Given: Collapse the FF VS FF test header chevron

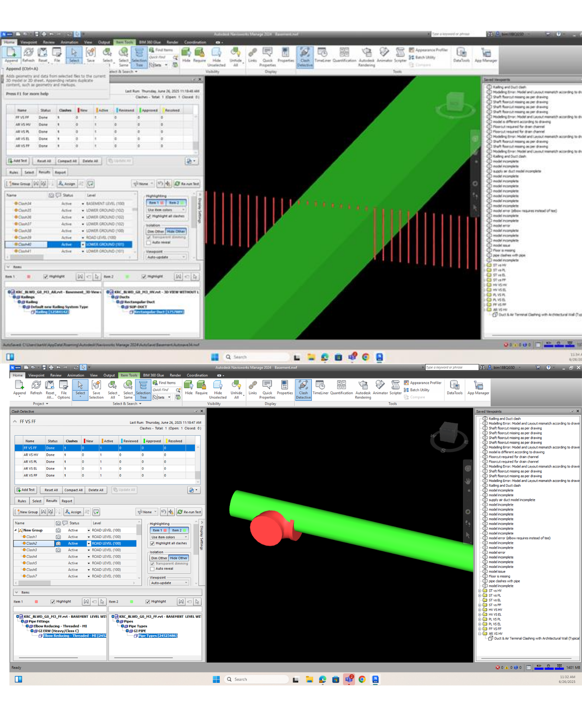Looking at the screenshot, I should pyautogui.click(x=15, y=422).
